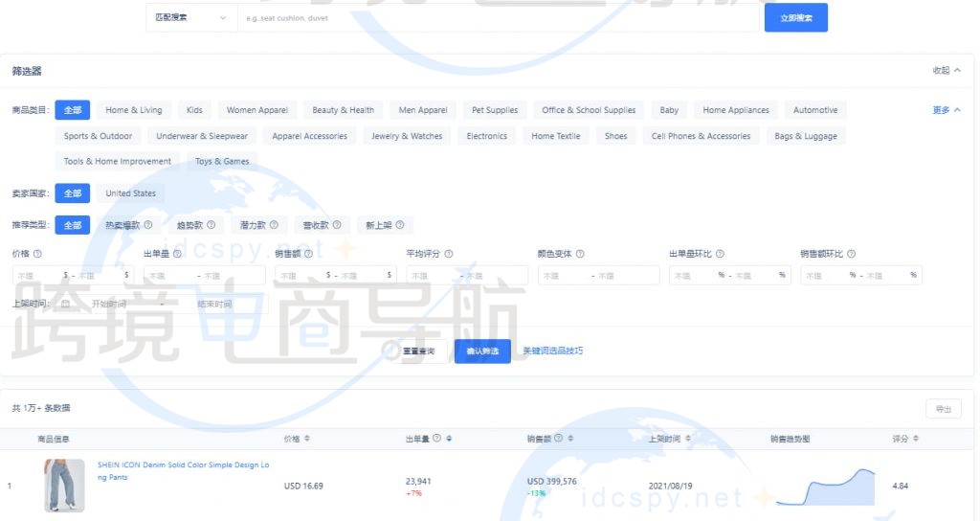The height and width of the screenshot is (521, 980).
Task: Show help tooltip for 出单量 filter label
Action: (177, 254)
